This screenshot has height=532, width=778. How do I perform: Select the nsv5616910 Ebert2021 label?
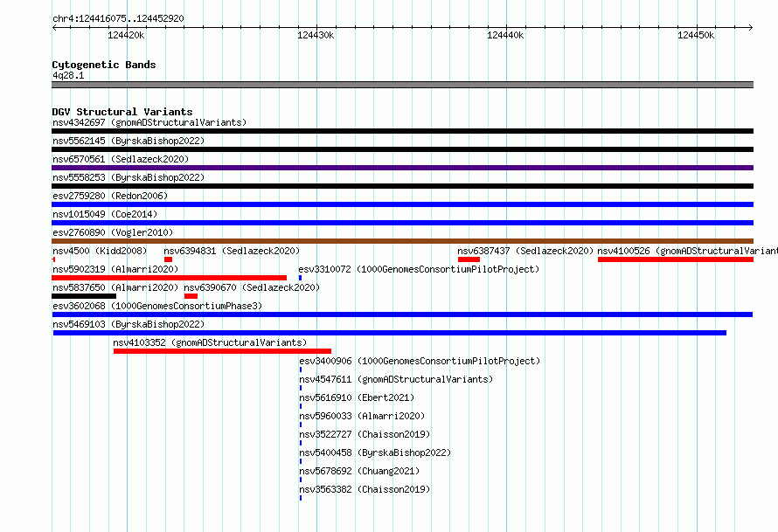(x=357, y=397)
